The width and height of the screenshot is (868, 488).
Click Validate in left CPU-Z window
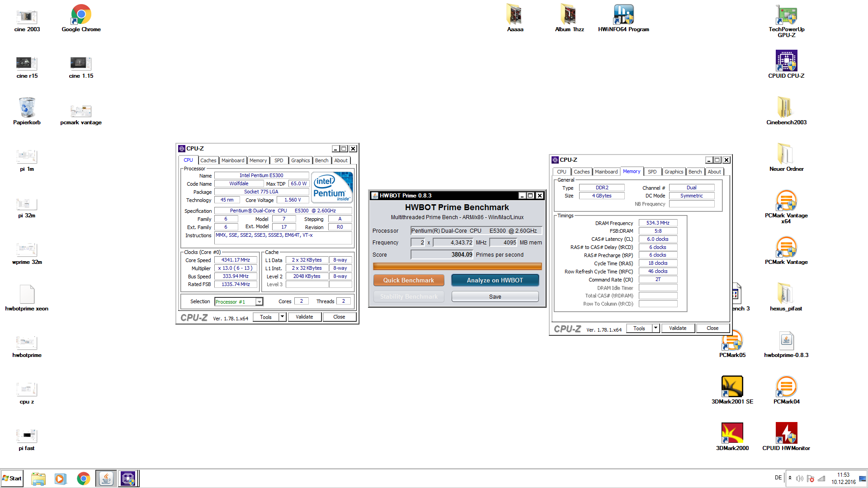(x=304, y=317)
